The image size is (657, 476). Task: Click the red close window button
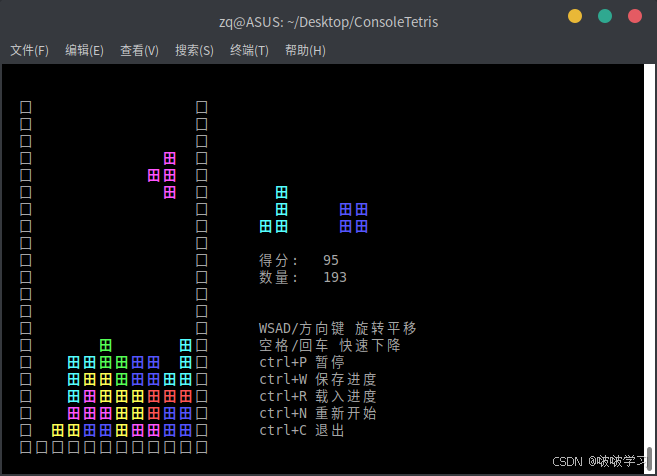(x=635, y=16)
